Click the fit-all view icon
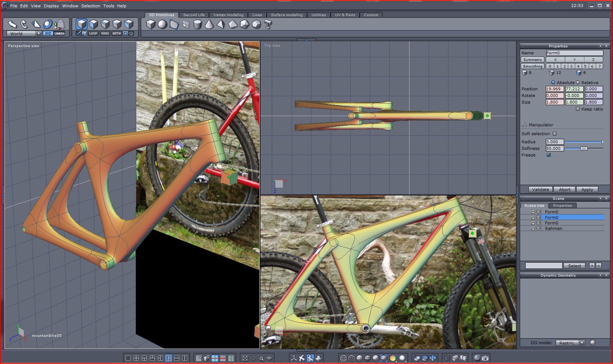 pos(245,358)
